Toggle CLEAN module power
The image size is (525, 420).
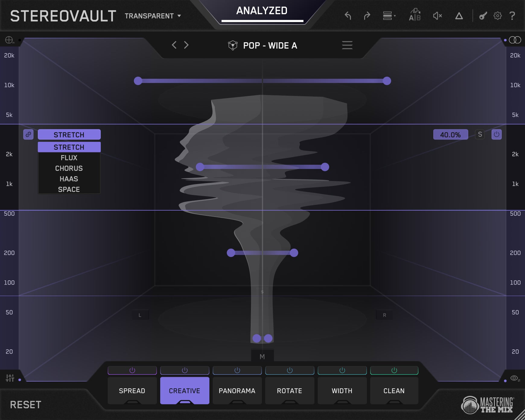tap(394, 370)
